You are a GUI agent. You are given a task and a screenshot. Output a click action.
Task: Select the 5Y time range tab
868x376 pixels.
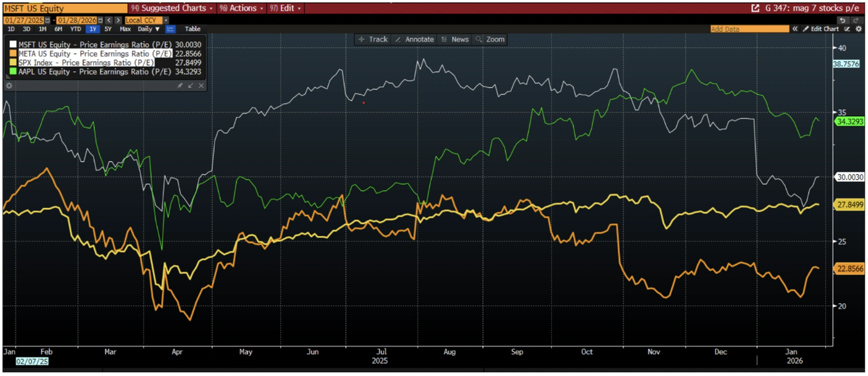pyautogui.click(x=108, y=29)
